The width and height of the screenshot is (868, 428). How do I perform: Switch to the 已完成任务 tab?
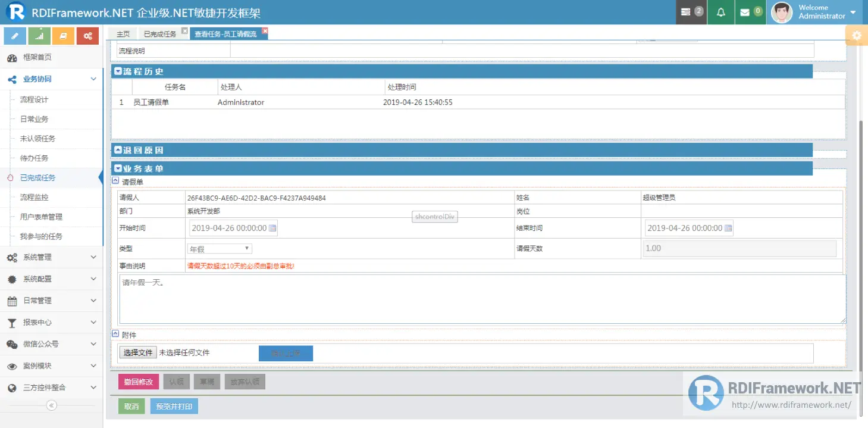click(x=159, y=34)
